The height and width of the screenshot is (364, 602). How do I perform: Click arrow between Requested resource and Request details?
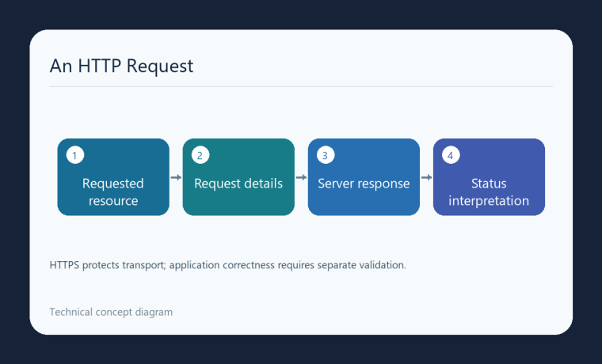click(x=176, y=177)
